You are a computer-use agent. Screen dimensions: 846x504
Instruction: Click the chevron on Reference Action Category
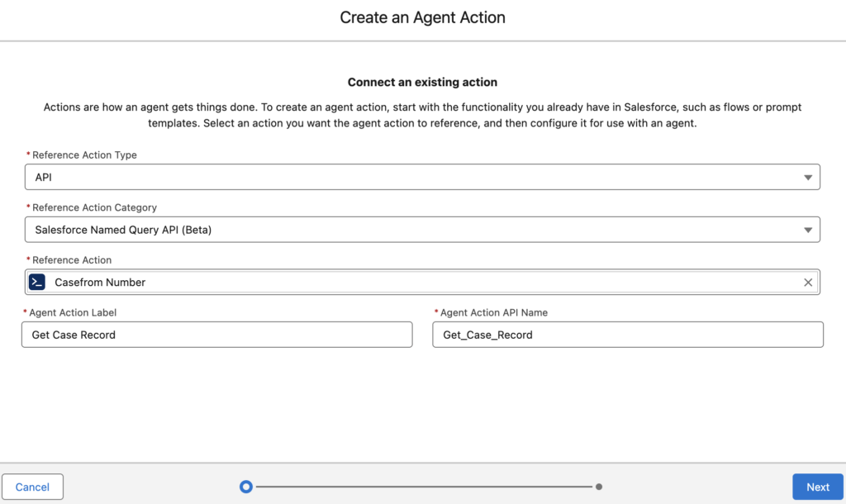(808, 229)
